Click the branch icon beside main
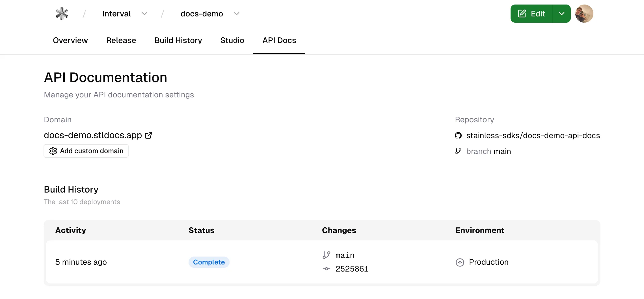The image size is (644, 299). tap(458, 151)
